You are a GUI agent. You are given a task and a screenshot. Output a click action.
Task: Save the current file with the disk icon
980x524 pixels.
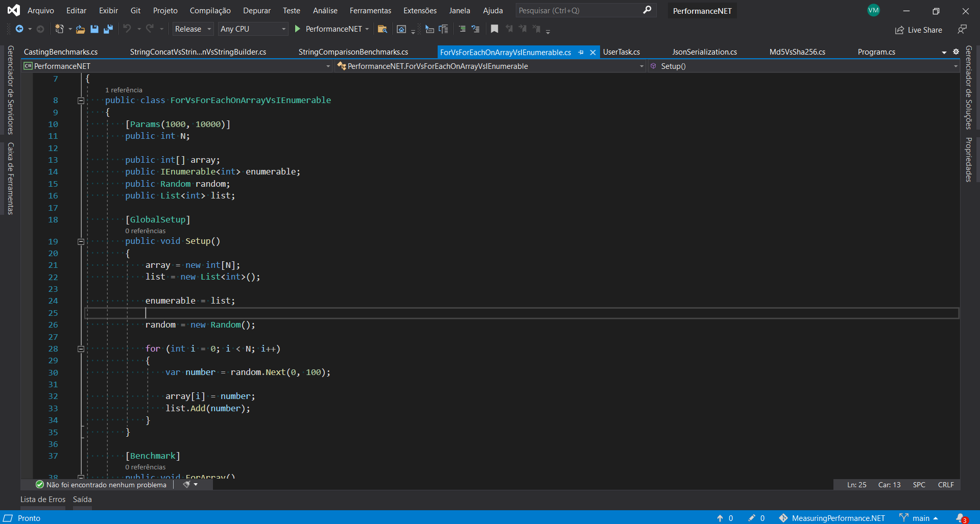pyautogui.click(x=94, y=29)
